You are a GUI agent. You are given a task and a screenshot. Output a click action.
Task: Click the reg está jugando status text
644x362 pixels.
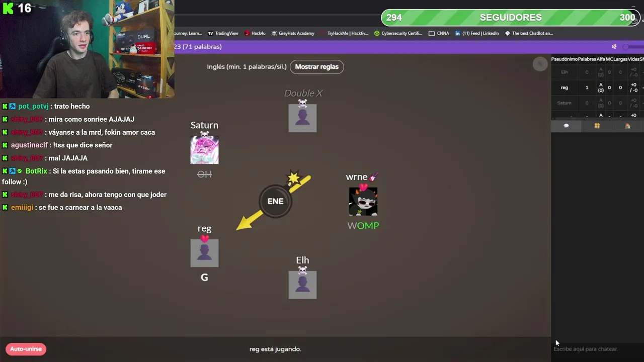(275, 349)
